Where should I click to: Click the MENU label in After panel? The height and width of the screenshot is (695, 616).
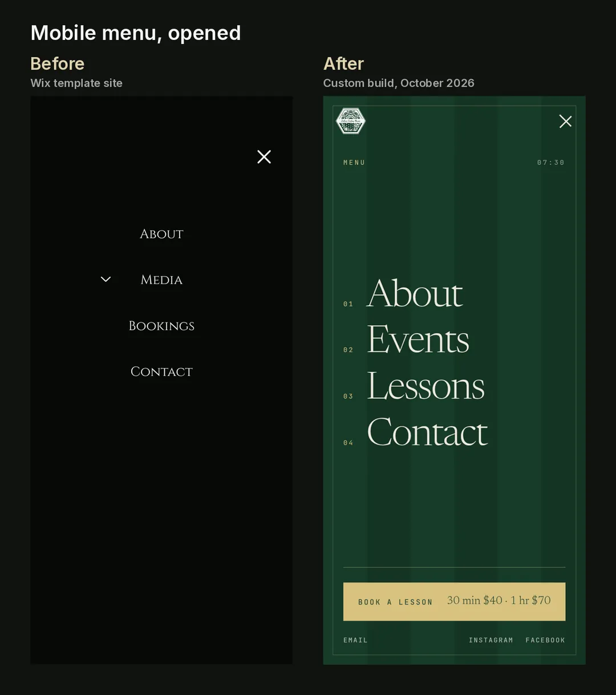tap(354, 163)
